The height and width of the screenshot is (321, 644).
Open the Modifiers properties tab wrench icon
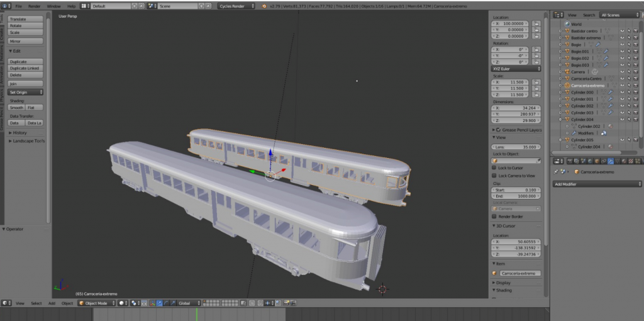click(610, 161)
